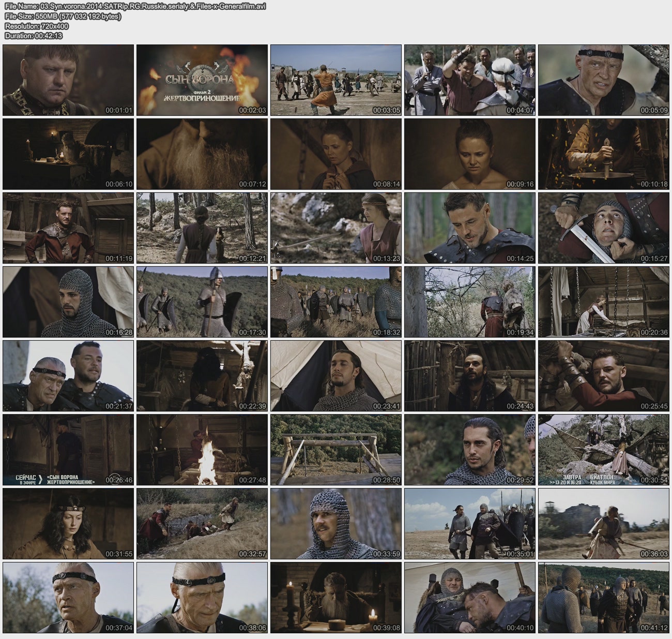This screenshot has height=639, width=672.
Task: Open the final thumbnail at 00:41:12
Action: (x=604, y=598)
